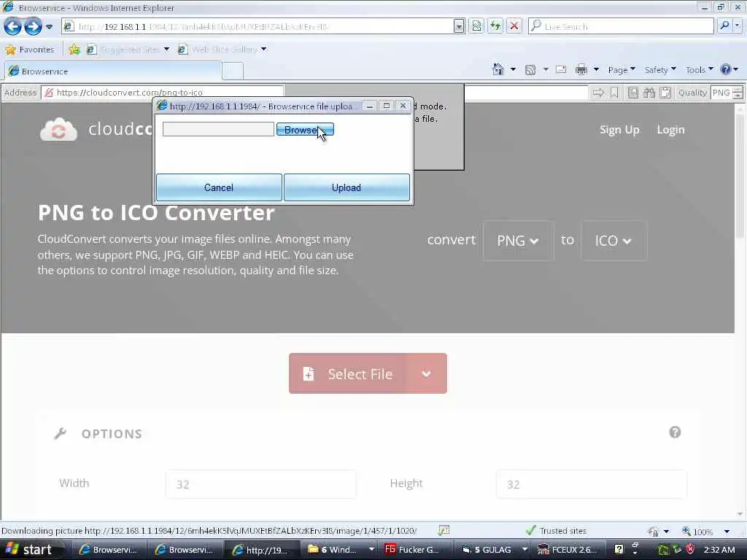Open a new blank tab
The height and width of the screenshot is (560, 747).
[x=233, y=71]
